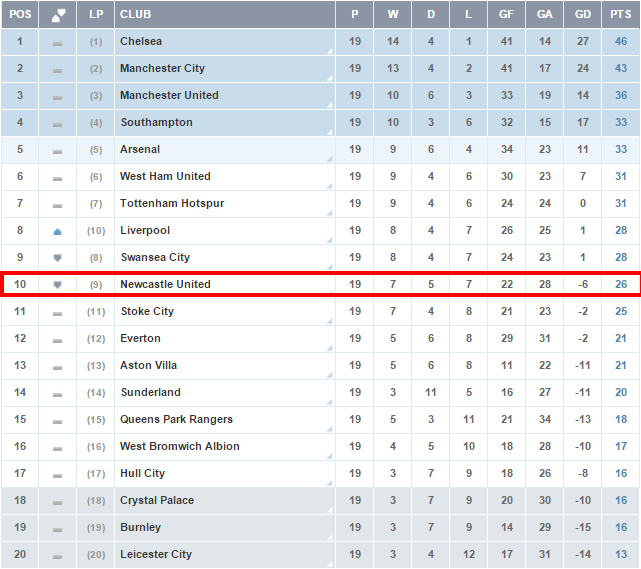This screenshot has height=569, width=641.
Task: Click Leicester City's no-change movement dash
Action: tap(58, 555)
